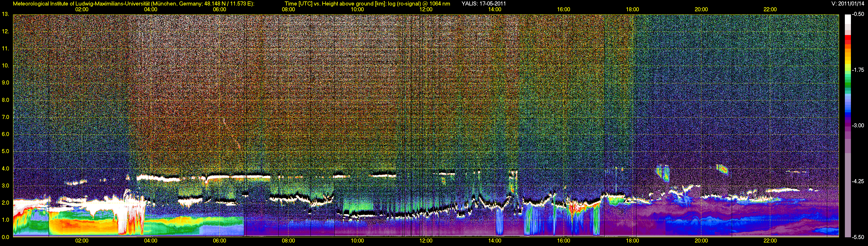
Task: Click '10:00' on the top time axis
Action: pos(357,10)
